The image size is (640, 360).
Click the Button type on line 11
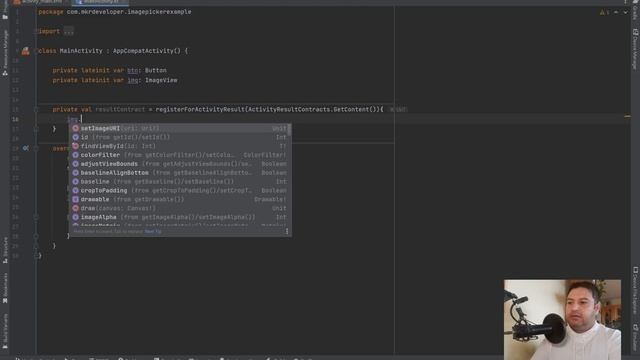(156, 70)
